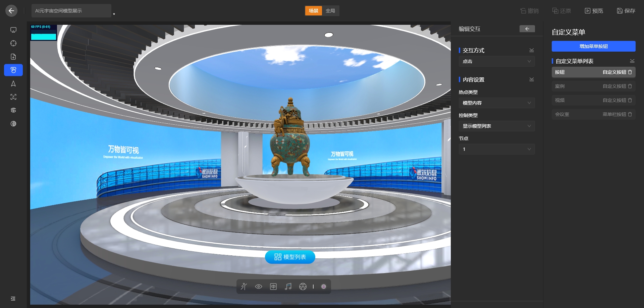Toggle the 中 language switch icon
Screen dimensions: 644x308
pyautogui.click(x=273, y=287)
